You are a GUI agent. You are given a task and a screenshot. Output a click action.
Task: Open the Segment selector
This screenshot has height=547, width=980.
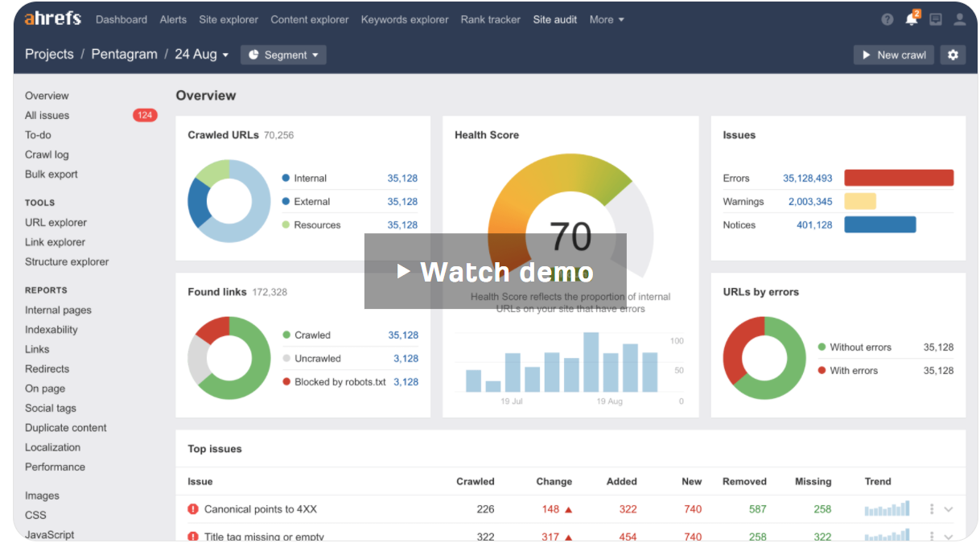(x=283, y=55)
